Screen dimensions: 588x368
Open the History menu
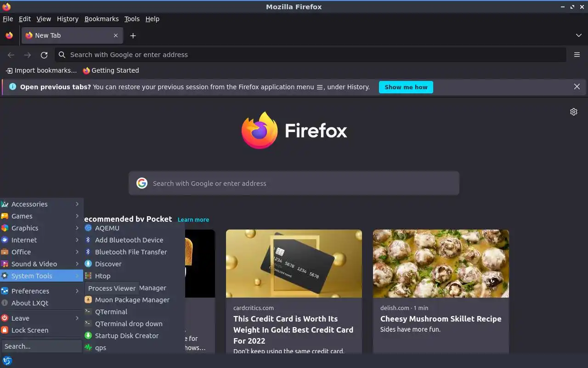(68, 19)
